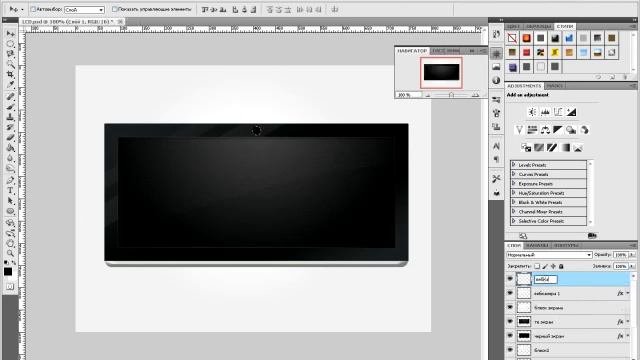Select the Clone Stamp tool

[11, 117]
